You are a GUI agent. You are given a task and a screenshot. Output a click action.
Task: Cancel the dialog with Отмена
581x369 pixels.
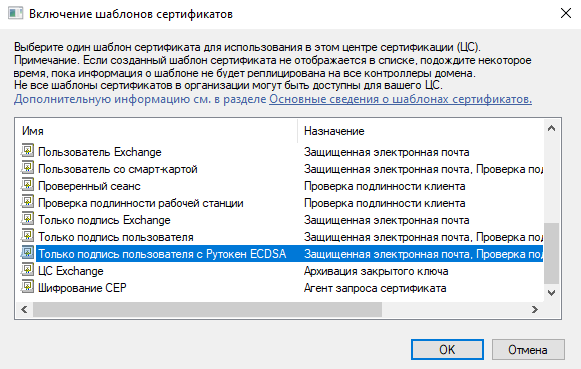pyautogui.click(x=528, y=349)
